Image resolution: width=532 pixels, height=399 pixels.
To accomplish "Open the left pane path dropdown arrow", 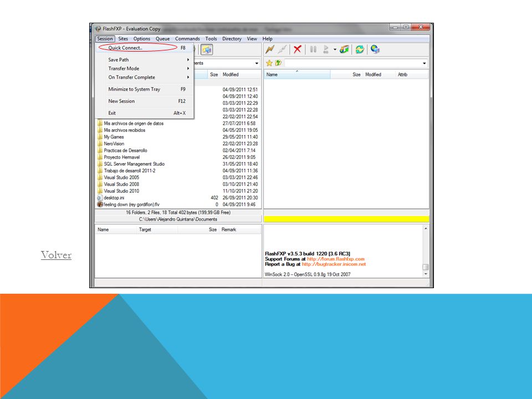I will click(257, 63).
